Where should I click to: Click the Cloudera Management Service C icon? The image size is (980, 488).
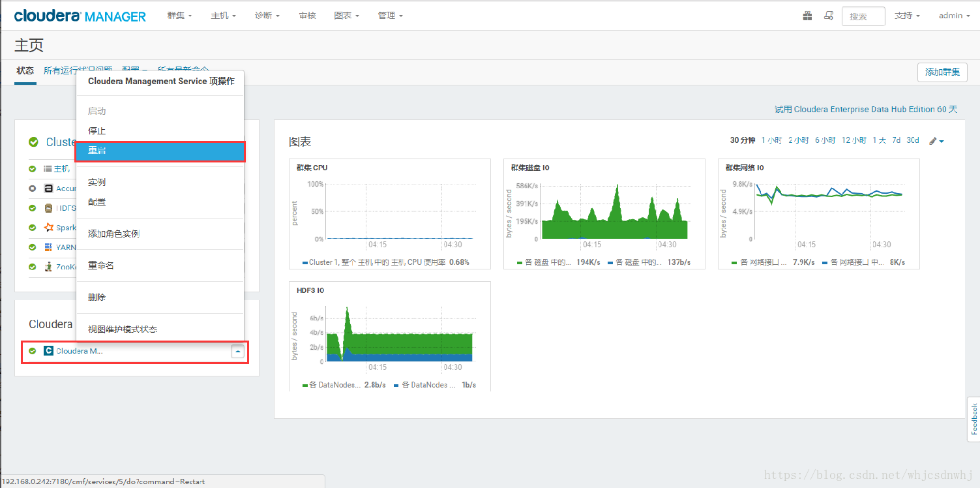point(48,351)
